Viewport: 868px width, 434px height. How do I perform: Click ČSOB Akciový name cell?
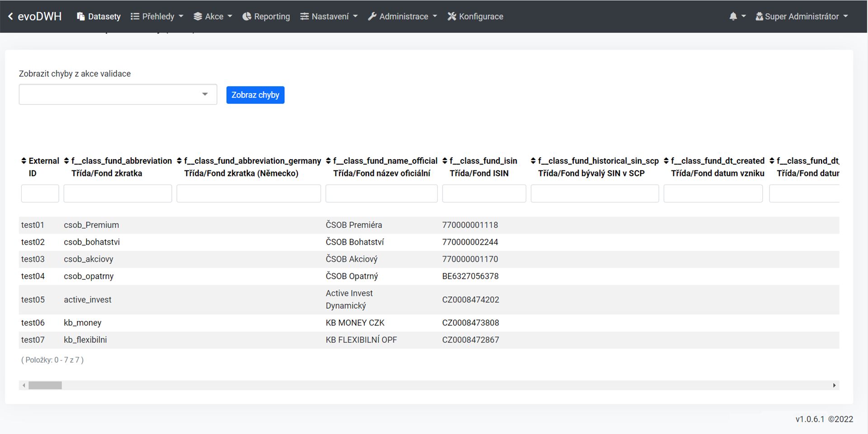(352, 259)
